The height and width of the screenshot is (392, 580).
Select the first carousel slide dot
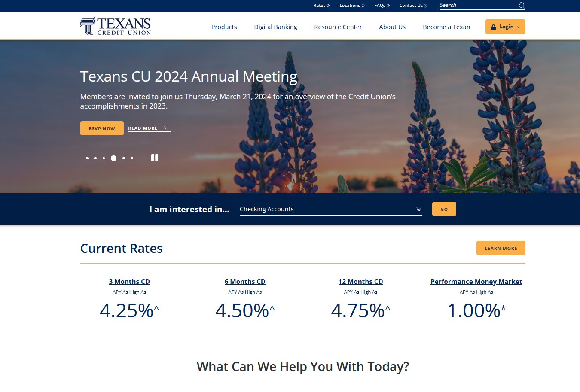(87, 158)
